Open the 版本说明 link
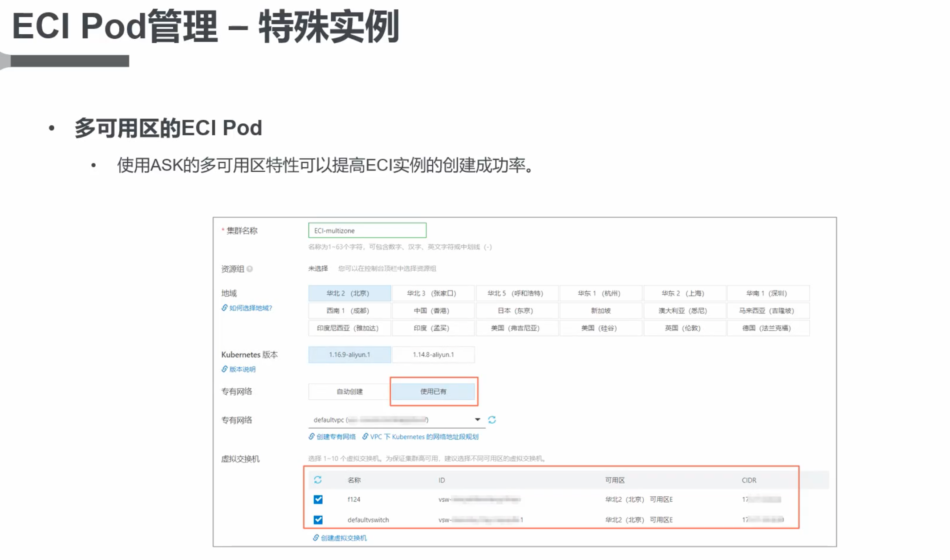The height and width of the screenshot is (560, 950). coord(239,369)
